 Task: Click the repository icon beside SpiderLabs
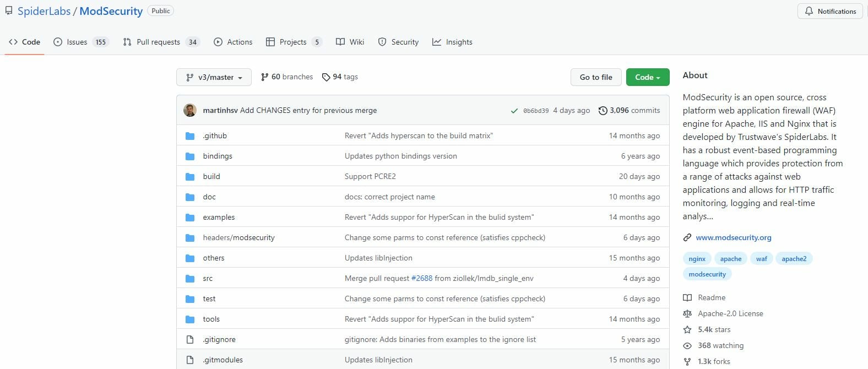pos(9,11)
